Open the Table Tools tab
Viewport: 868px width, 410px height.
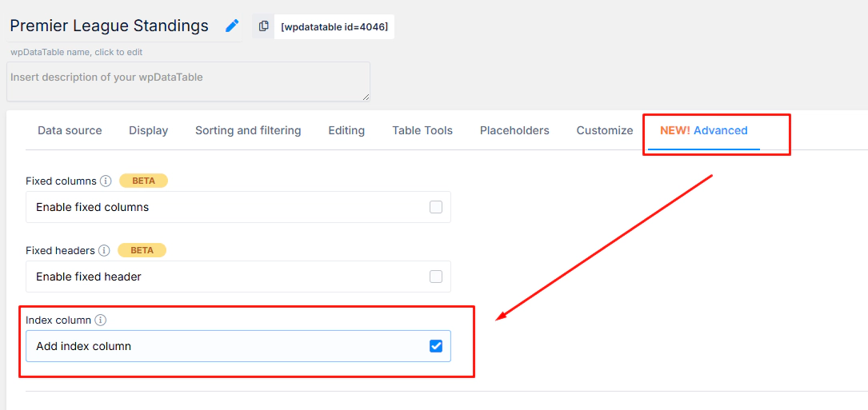[422, 130]
